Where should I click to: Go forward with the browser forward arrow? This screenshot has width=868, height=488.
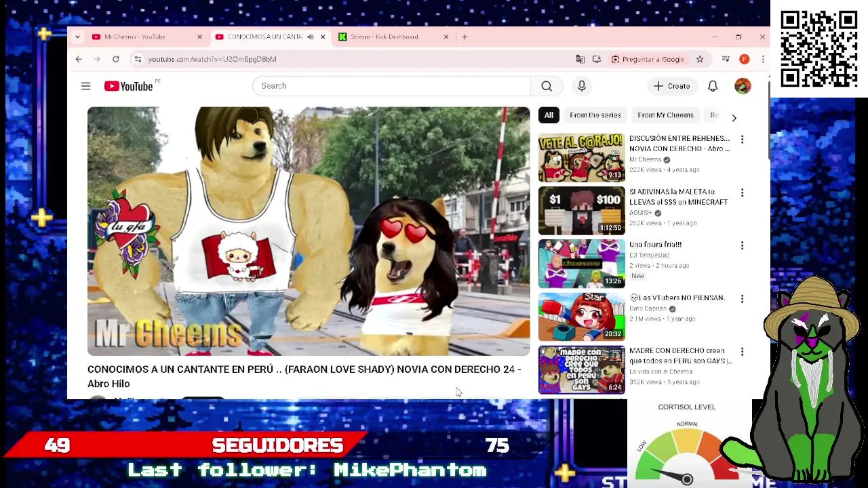97,59
